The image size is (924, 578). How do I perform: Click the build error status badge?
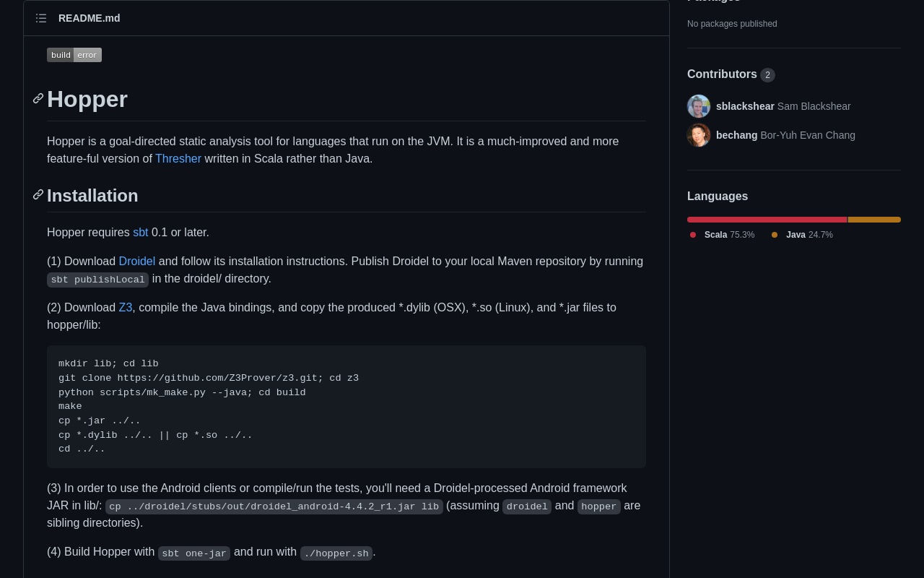[x=74, y=55]
